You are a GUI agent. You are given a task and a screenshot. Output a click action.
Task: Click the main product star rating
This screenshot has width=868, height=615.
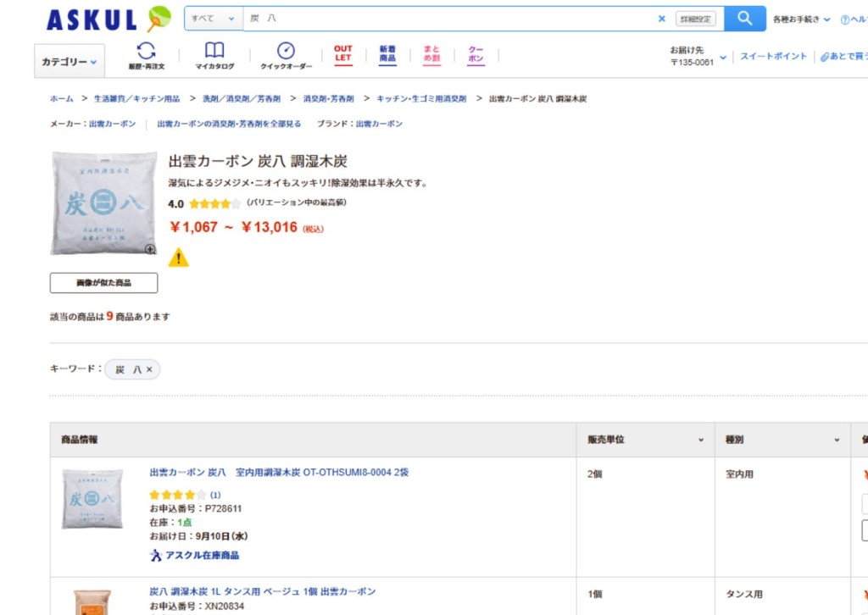214,203
